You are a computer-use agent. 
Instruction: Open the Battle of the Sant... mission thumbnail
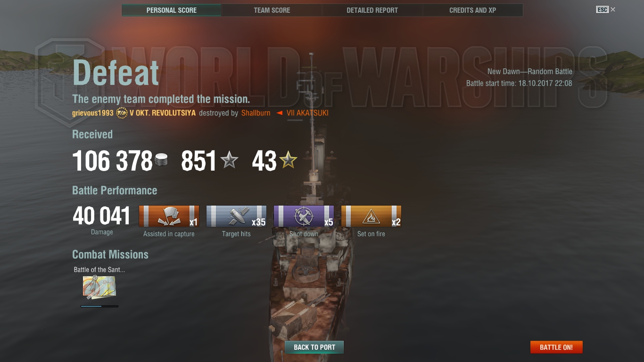[x=99, y=288]
